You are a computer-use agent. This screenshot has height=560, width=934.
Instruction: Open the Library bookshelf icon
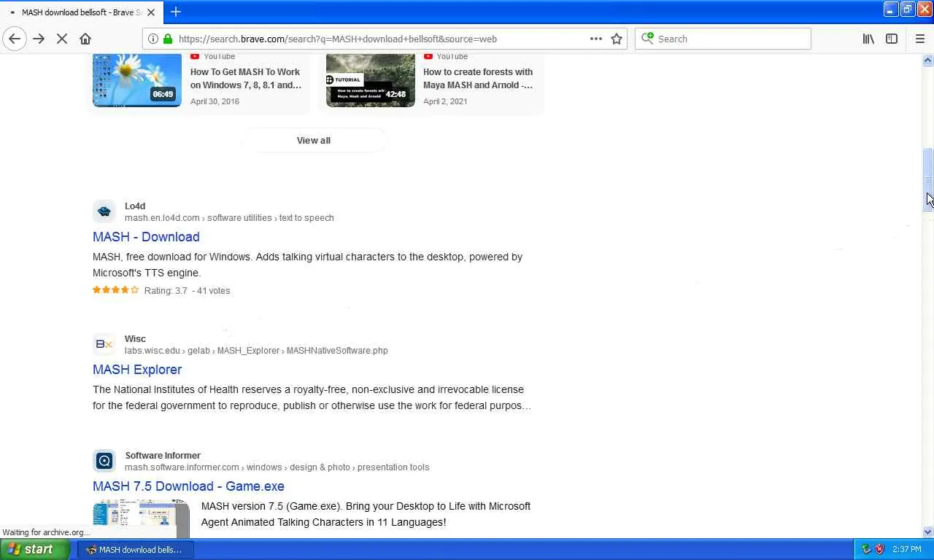point(868,39)
